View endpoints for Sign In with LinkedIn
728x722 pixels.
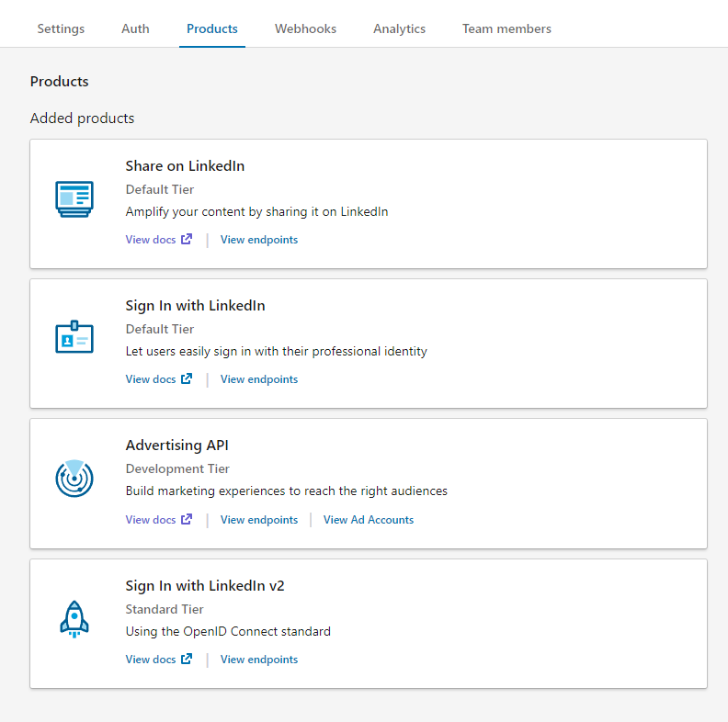pyautogui.click(x=259, y=379)
